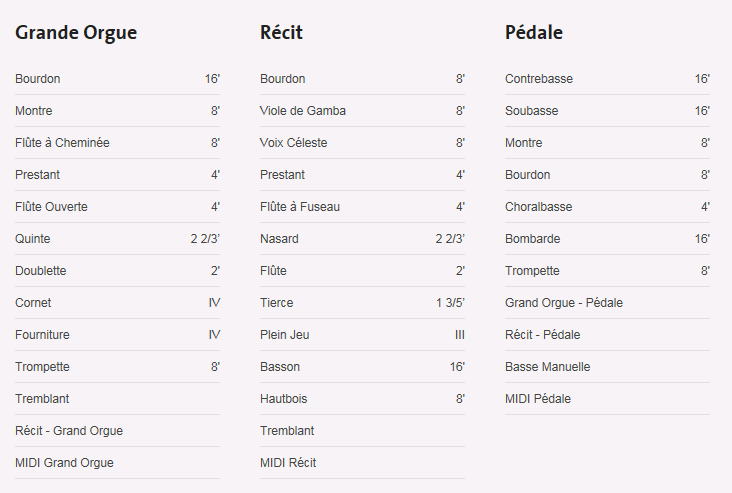The image size is (732, 493).
Task: Select the Voix Céleste row
Action: pos(362,143)
